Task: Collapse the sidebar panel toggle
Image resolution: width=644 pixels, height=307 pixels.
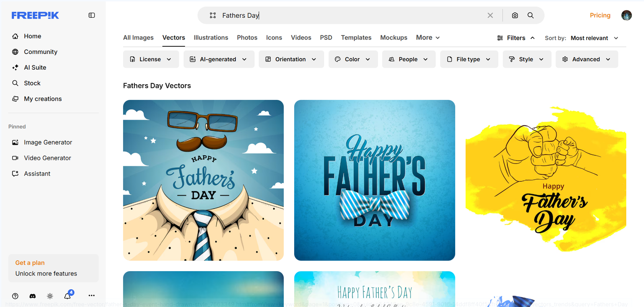Action: point(92,15)
